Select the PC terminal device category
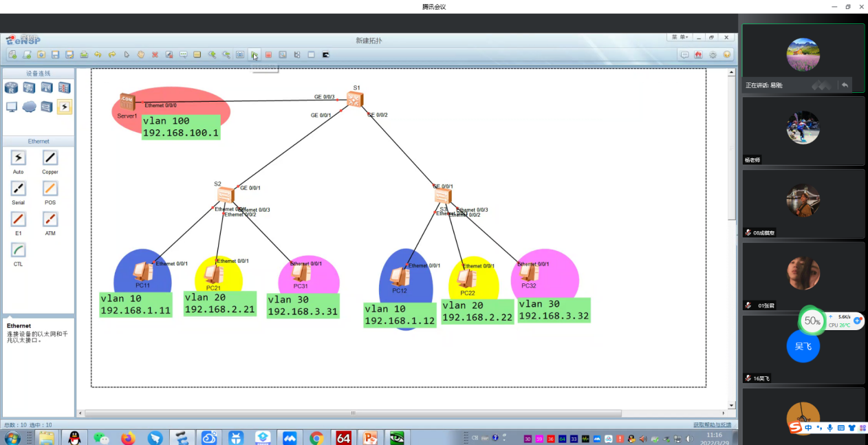 [12, 107]
